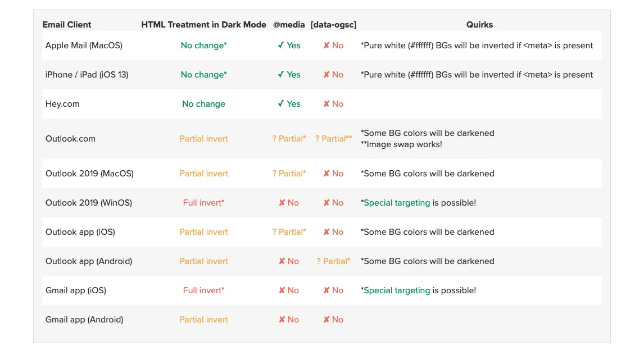The width and height of the screenshot is (644, 350).
Task: Click the @media red cross for Outlook app (Android)
Action: pyautogui.click(x=282, y=261)
